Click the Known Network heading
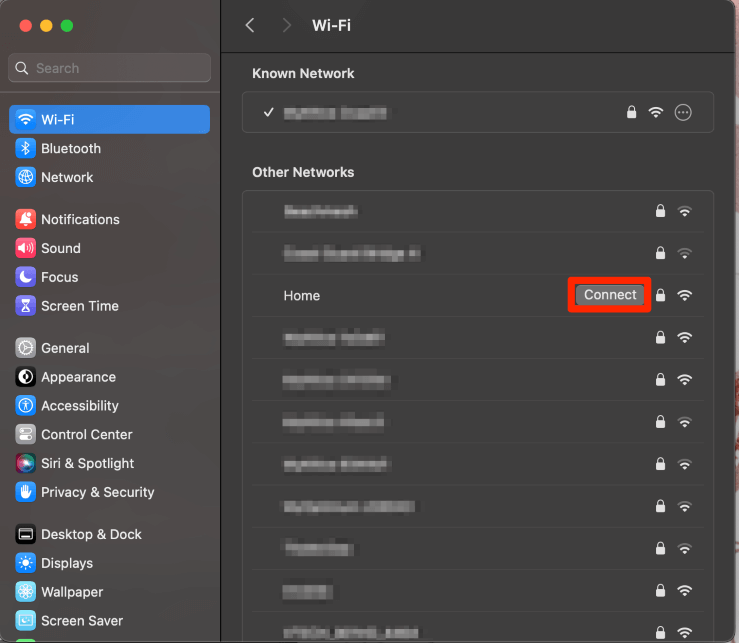 [x=303, y=74]
